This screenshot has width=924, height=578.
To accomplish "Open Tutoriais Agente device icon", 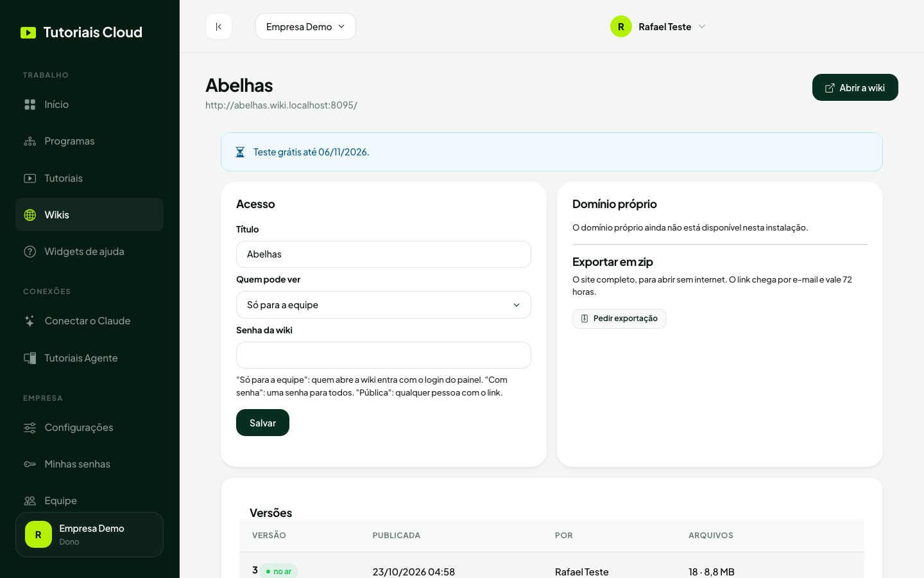I will (x=30, y=358).
